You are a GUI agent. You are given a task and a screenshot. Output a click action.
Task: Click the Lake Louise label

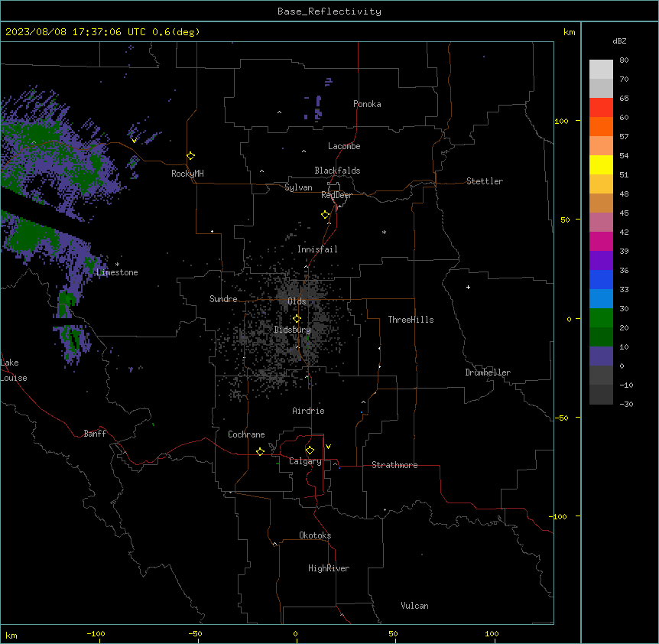[14, 370]
